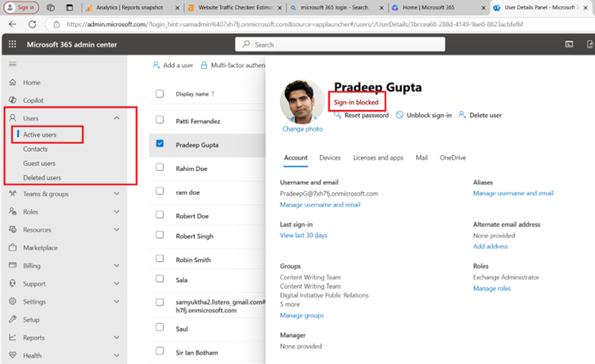Image resolution: width=595 pixels, height=364 pixels.
Task: Collapse the Users section chevron
Action: point(116,118)
